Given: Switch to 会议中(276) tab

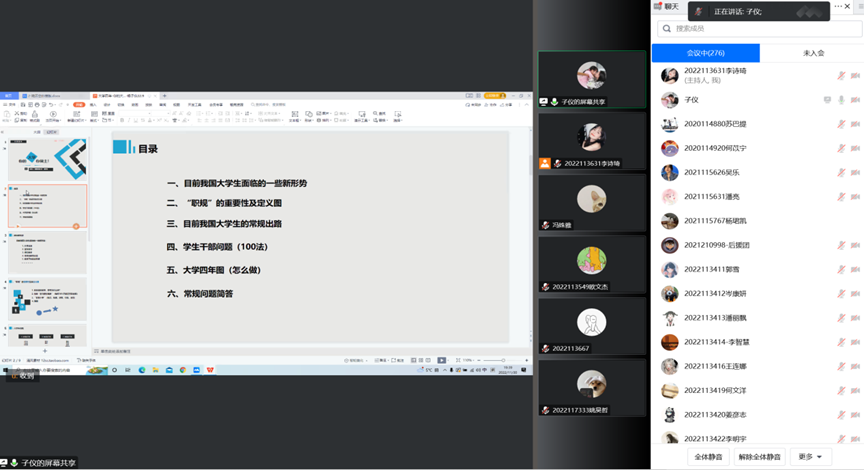Looking at the screenshot, I should (705, 53).
